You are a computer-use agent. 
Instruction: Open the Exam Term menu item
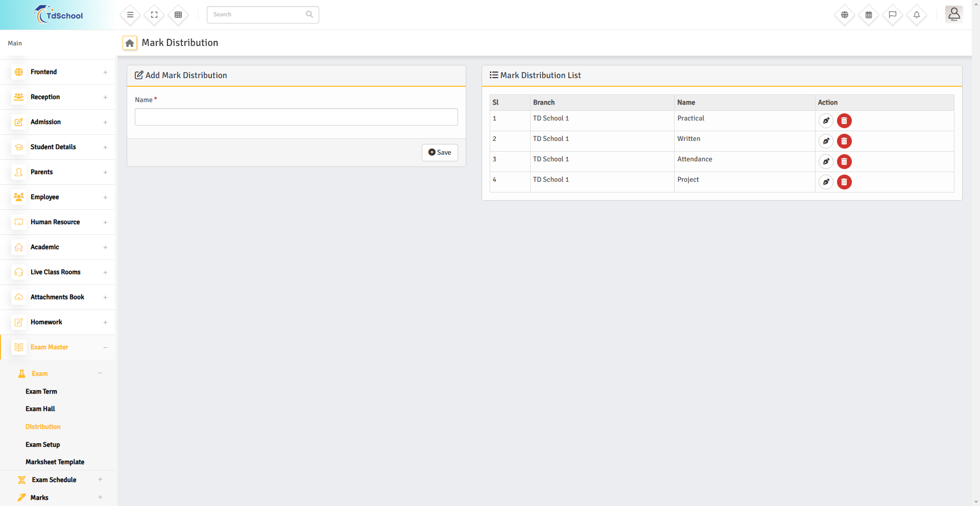pyautogui.click(x=41, y=392)
